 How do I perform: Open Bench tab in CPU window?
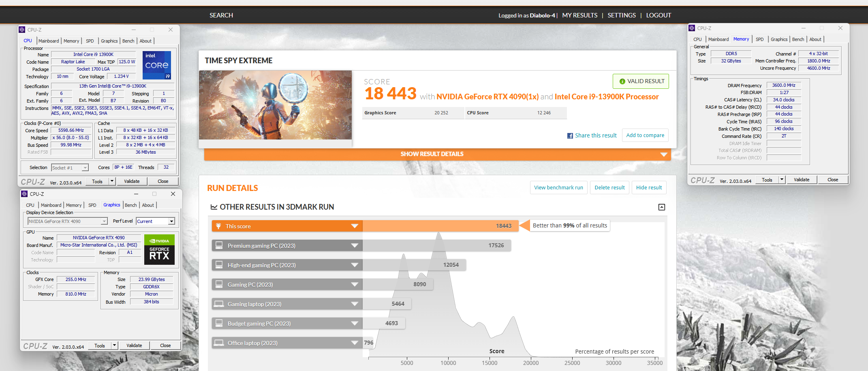(x=128, y=41)
